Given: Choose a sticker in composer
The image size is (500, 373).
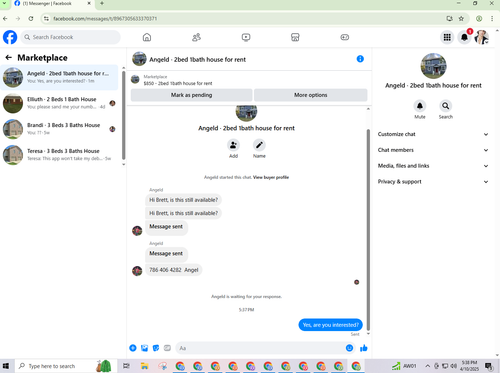Looking at the screenshot, I should (156, 348).
